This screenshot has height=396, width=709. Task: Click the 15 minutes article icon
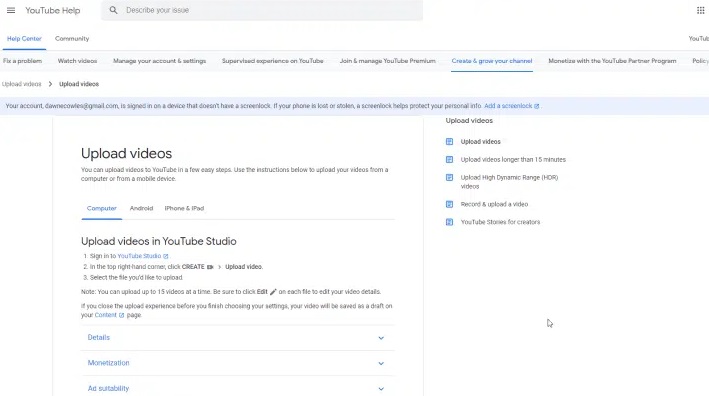pos(449,160)
